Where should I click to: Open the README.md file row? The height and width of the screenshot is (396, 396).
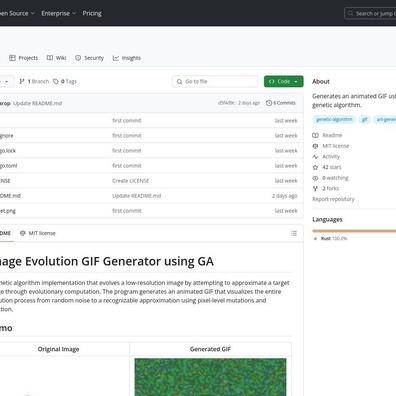(x=152, y=196)
